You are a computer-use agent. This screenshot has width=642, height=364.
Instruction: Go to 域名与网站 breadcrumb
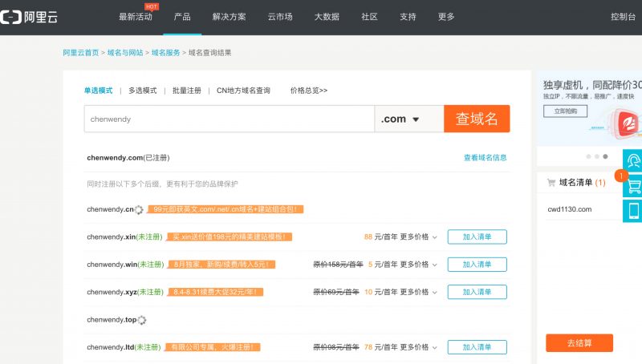125,53
